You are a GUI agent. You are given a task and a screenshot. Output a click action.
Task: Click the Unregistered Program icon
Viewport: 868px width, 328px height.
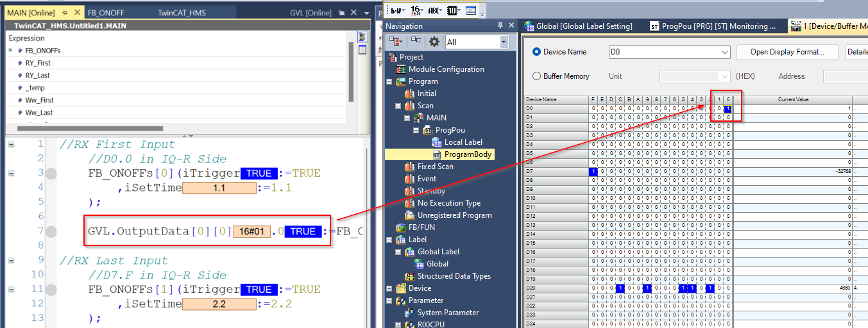point(410,215)
